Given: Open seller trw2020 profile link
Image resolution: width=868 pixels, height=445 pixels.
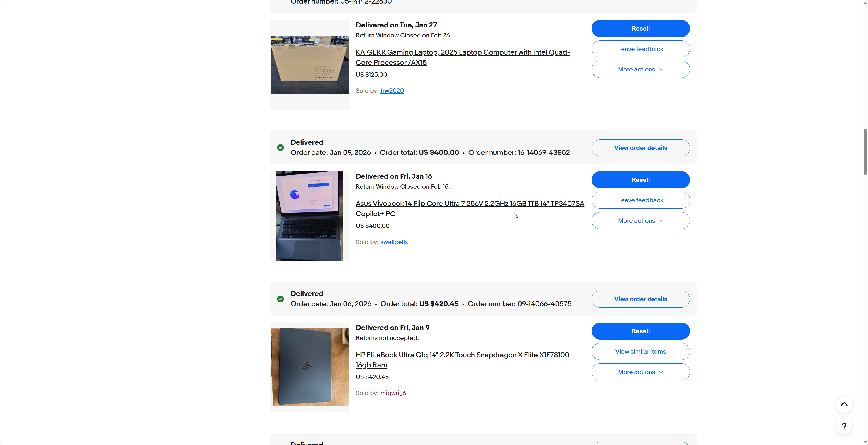Looking at the screenshot, I should (392, 91).
